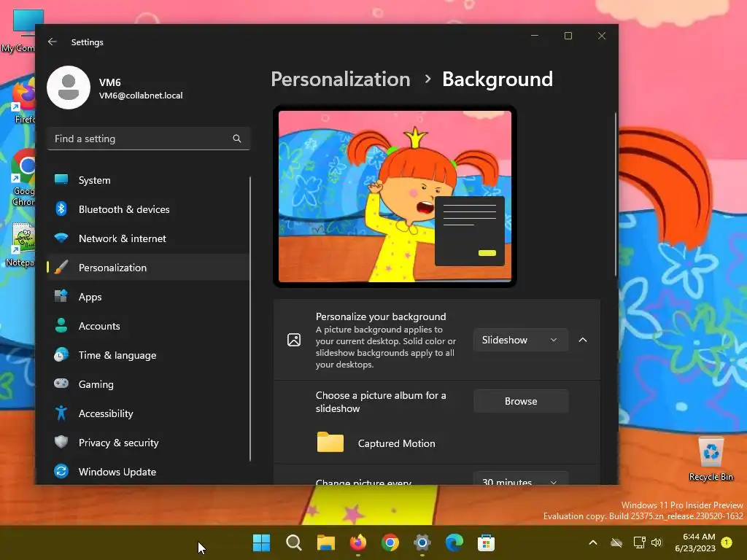The width and height of the screenshot is (747, 560).
Task: Click the Gaming controller icon in sidebar
Action: (61, 384)
